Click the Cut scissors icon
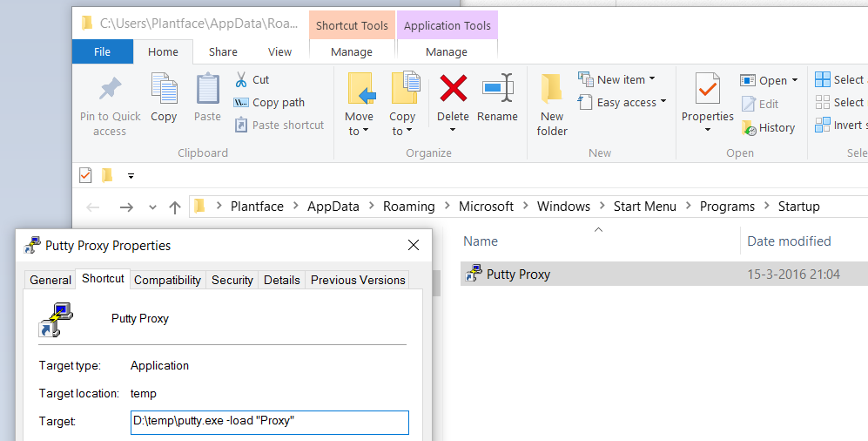 click(241, 80)
